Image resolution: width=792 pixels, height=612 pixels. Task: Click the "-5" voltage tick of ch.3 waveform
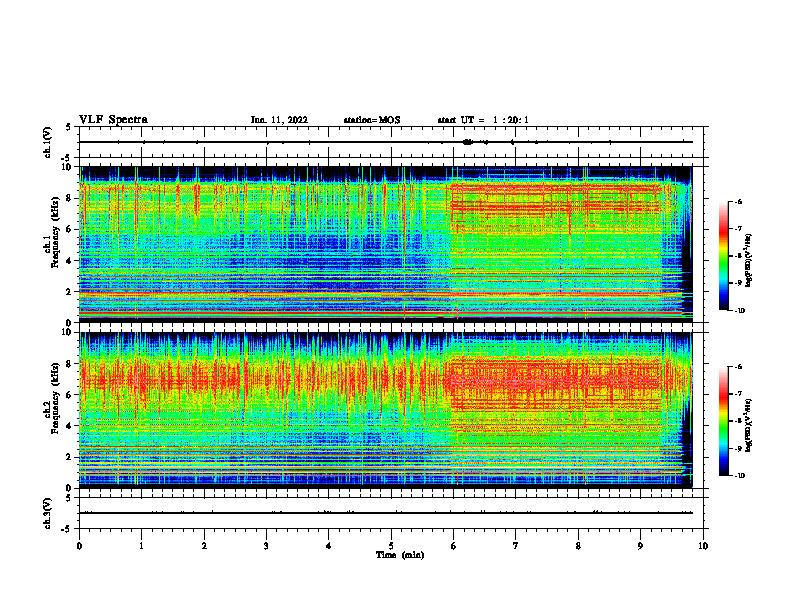pyautogui.click(x=67, y=529)
